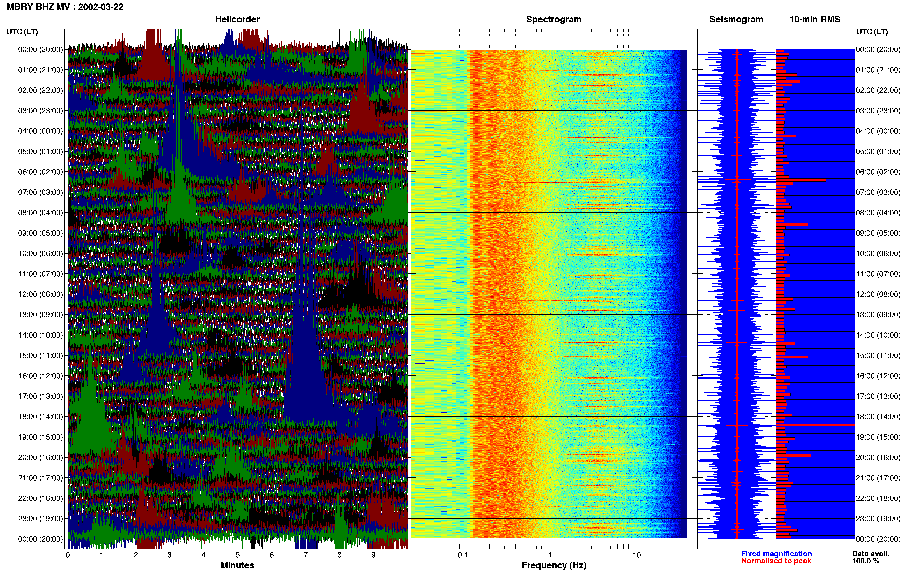
Task: Click the left '22:00 (18:00)' time label
Action: [41, 498]
